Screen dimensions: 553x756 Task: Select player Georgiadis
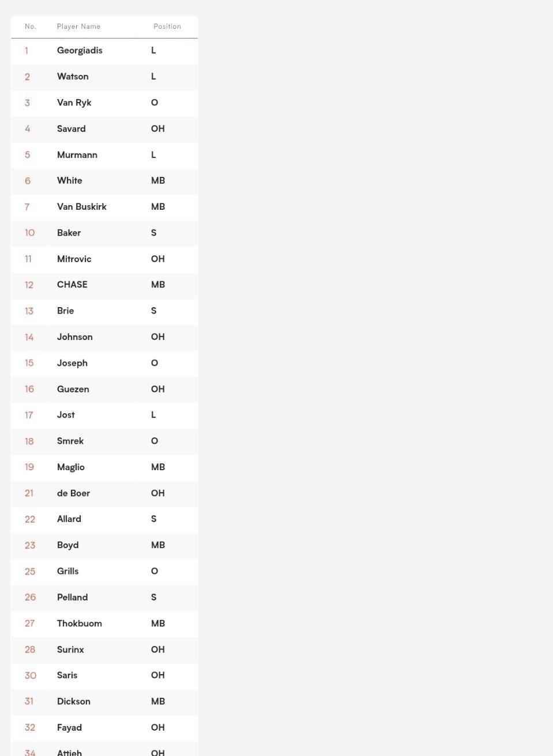pyautogui.click(x=80, y=50)
